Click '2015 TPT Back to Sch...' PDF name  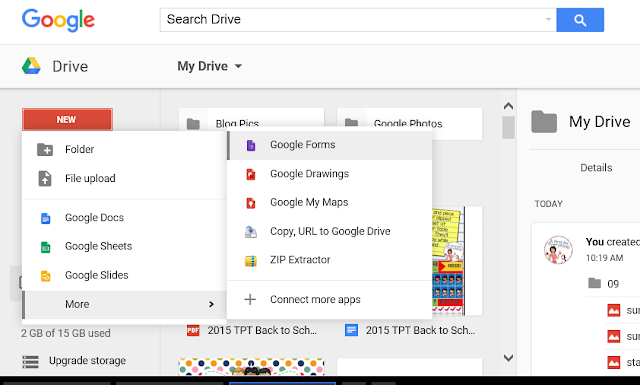(x=262, y=330)
